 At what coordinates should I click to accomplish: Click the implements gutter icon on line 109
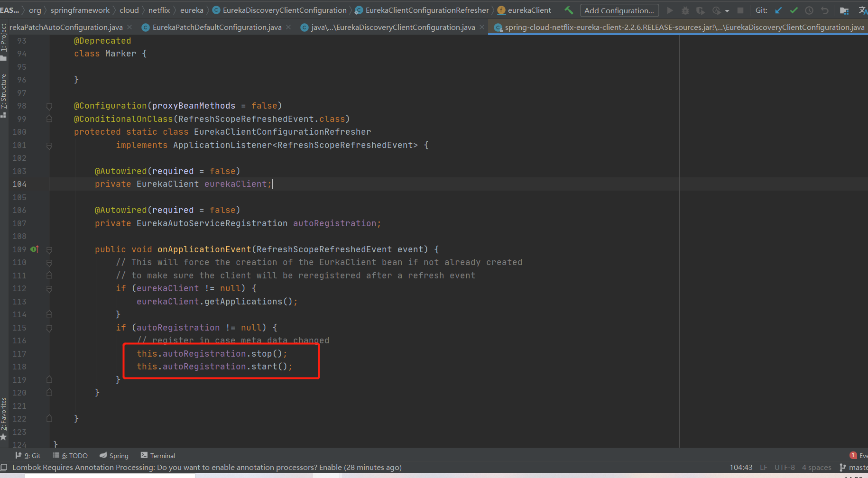pyautogui.click(x=34, y=249)
